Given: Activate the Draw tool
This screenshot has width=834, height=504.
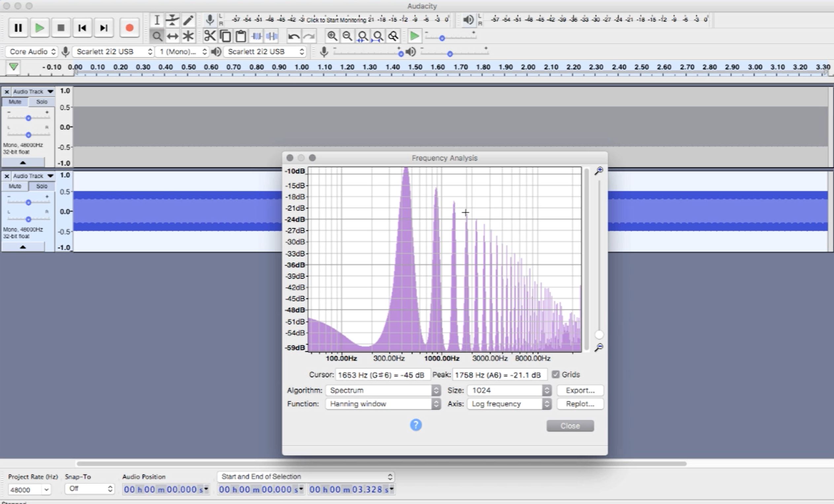Looking at the screenshot, I should point(189,20).
